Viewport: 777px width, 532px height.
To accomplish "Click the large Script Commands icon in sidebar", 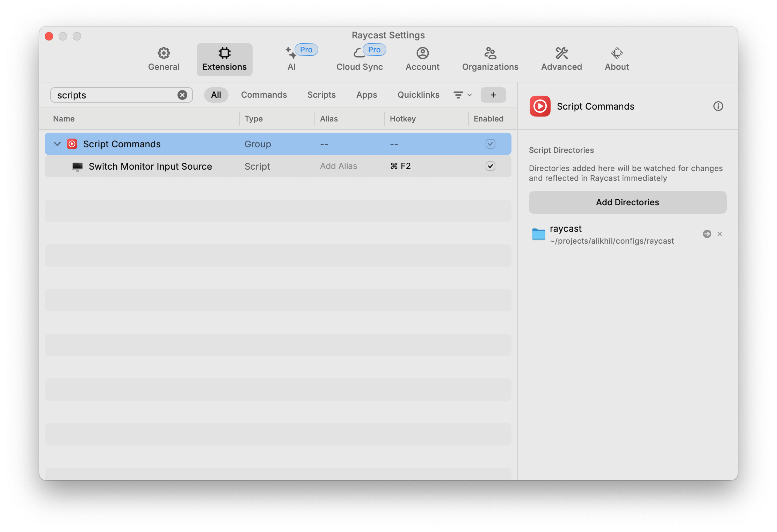I will point(540,106).
